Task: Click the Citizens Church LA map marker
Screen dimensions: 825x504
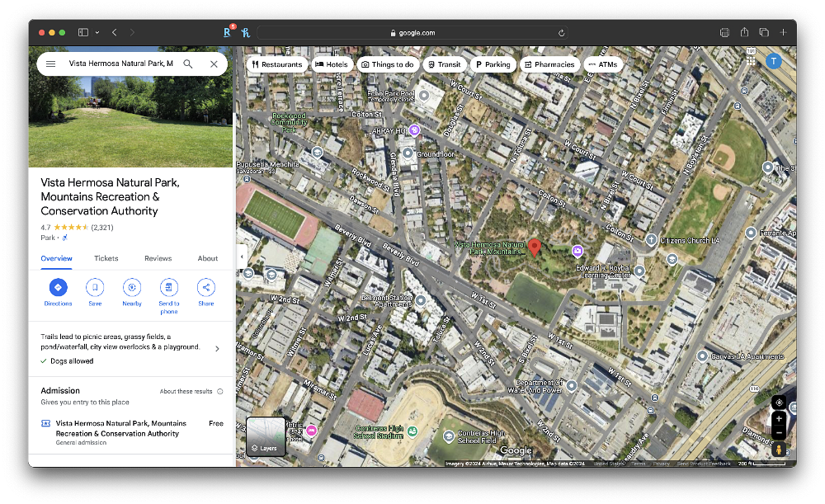Action: pos(651,240)
